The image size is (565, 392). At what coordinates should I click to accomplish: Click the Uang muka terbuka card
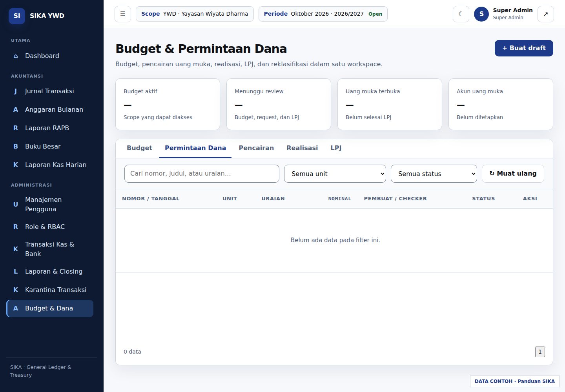pos(390,104)
